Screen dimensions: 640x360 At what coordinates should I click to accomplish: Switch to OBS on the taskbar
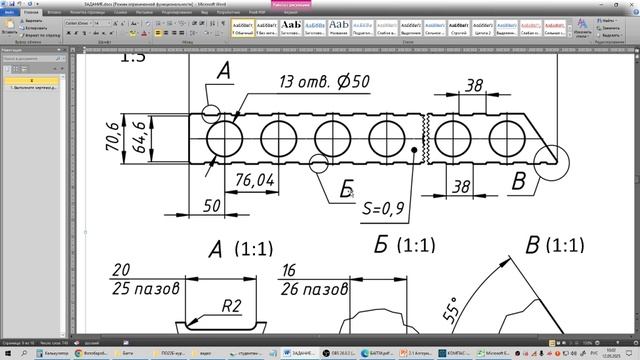click(339, 353)
